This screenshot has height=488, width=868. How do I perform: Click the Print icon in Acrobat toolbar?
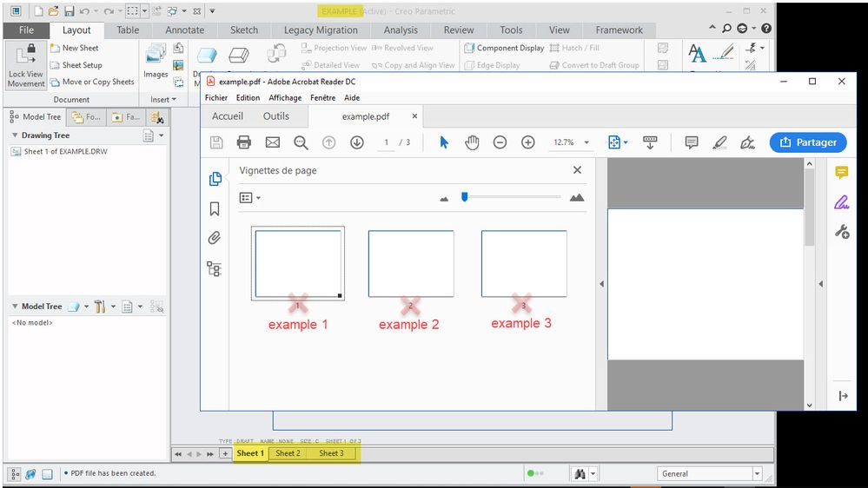coord(244,142)
